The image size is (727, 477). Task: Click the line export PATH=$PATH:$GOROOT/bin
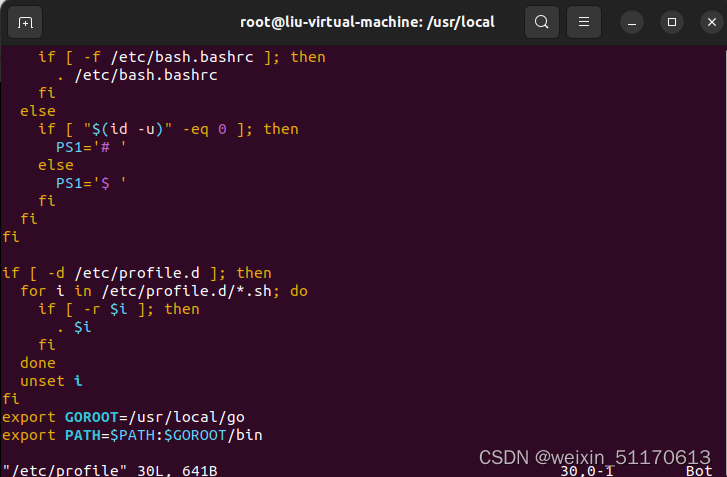[x=132, y=435]
